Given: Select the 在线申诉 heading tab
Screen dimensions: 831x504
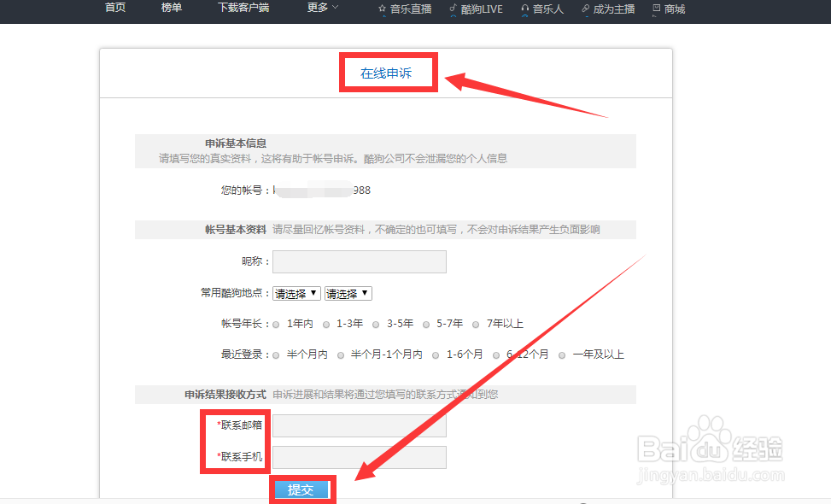Looking at the screenshot, I should pyautogui.click(x=386, y=73).
